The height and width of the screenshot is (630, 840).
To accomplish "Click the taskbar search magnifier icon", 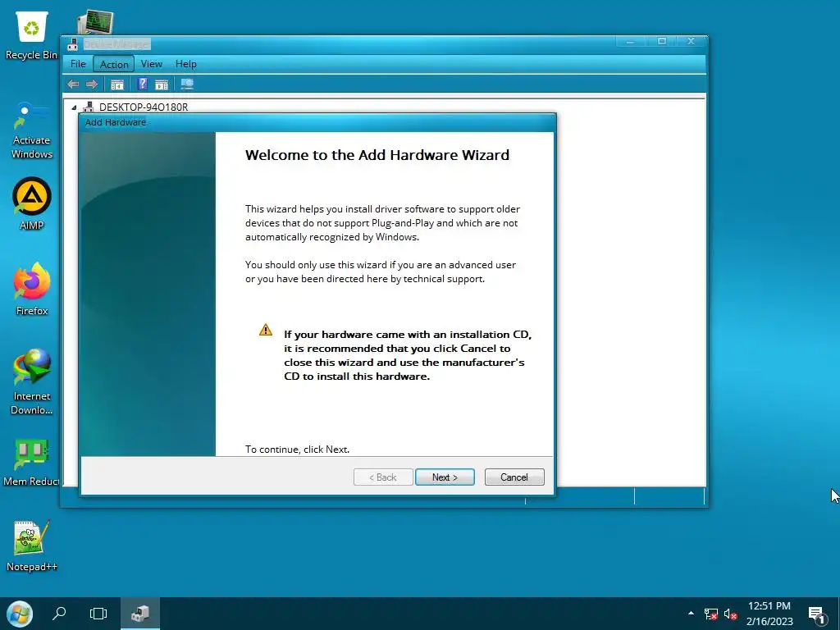I will [59, 614].
